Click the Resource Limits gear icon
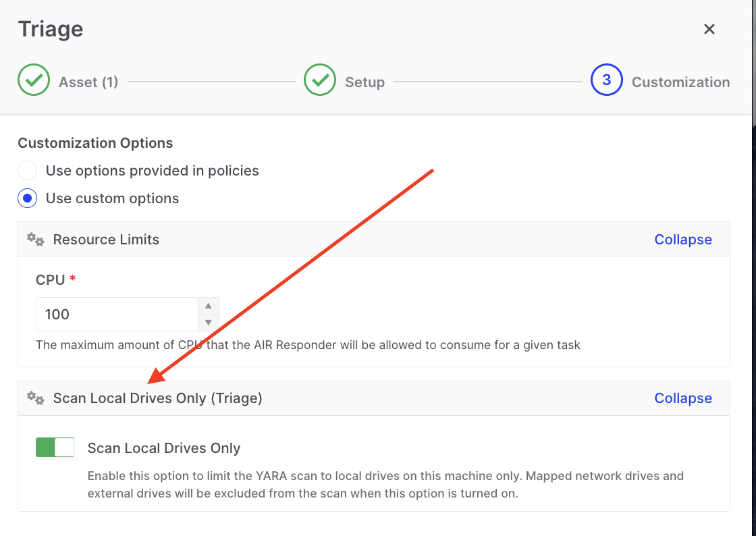This screenshot has width=756, height=536. pyautogui.click(x=35, y=240)
